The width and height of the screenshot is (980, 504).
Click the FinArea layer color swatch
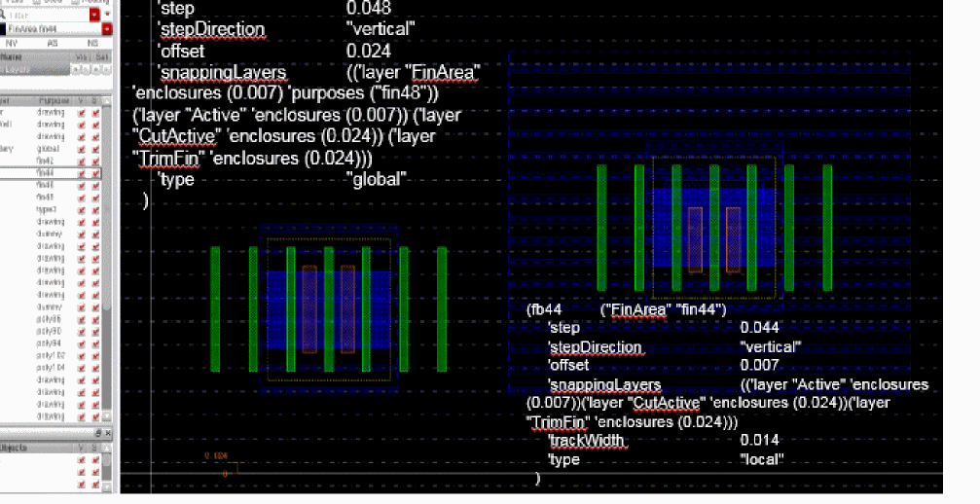click(x=3, y=29)
